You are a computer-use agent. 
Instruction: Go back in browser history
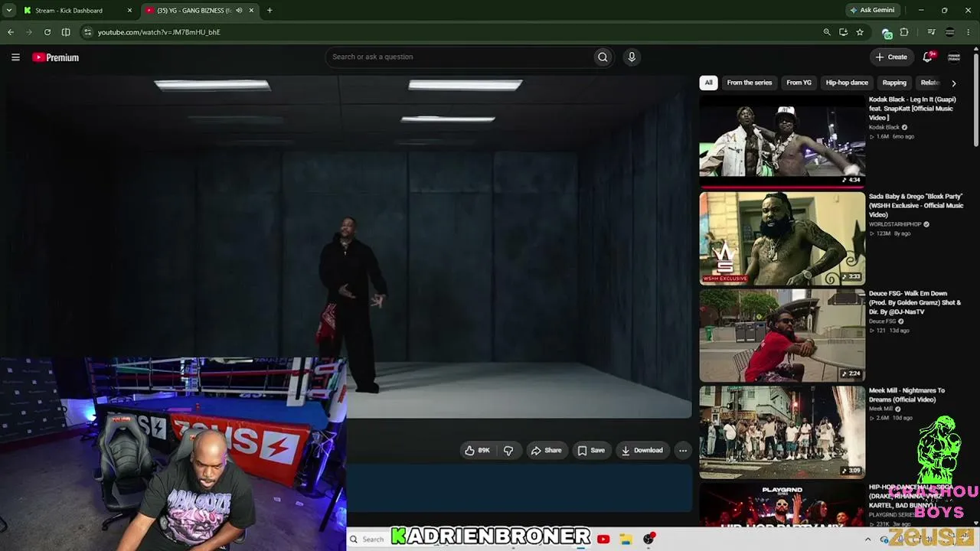[x=11, y=32]
